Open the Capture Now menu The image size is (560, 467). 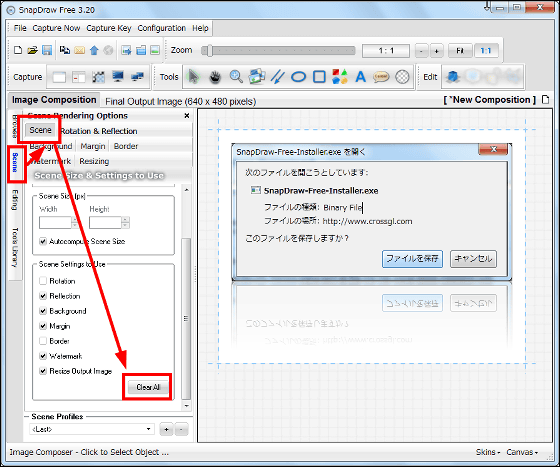click(x=56, y=28)
